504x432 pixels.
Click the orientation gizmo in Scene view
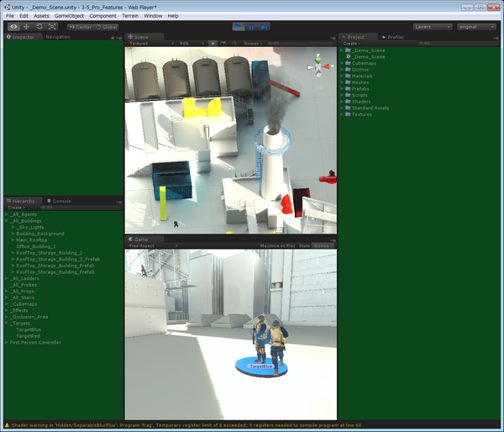(x=323, y=64)
